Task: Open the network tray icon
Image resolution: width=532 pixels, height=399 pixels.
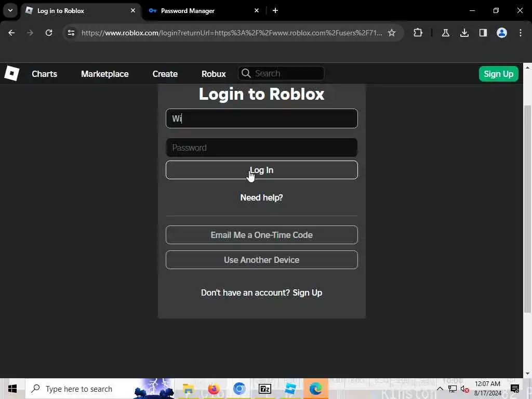Action: point(453,389)
